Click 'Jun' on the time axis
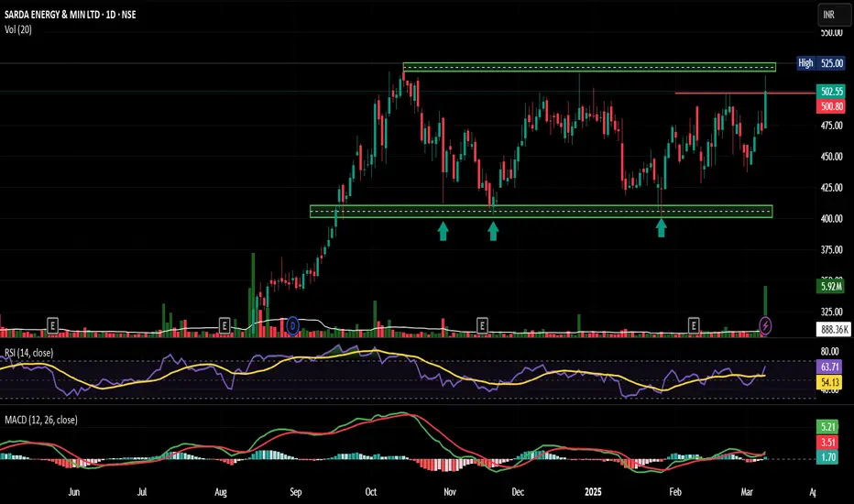Image resolution: width=854 pixels, height=504 pixels. (x=74, y=492)
